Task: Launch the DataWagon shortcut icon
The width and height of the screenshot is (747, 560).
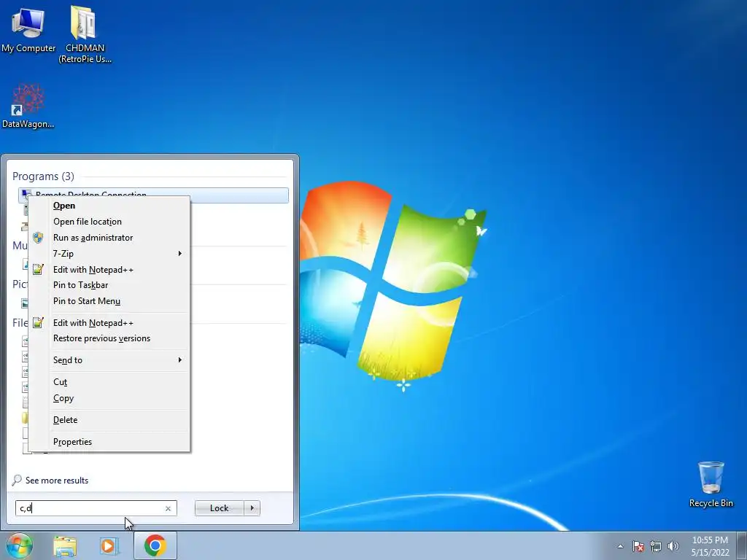Action: 28,106
